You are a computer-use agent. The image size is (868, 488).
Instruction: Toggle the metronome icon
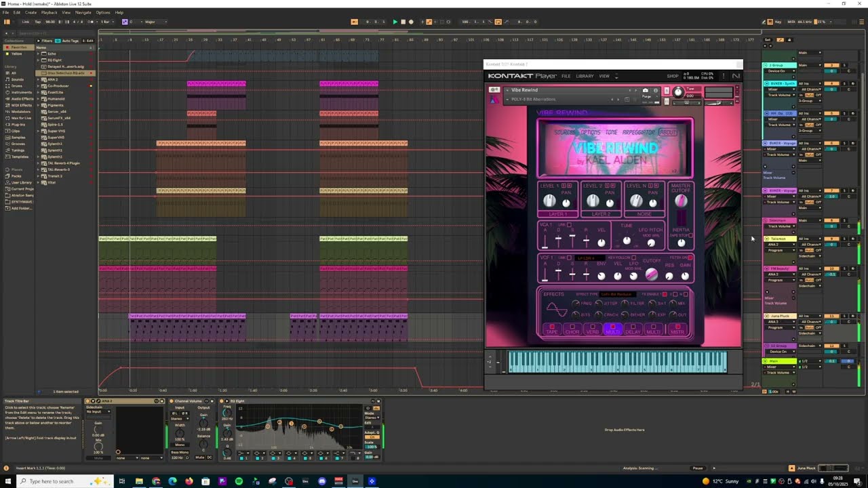(x=92, y=22)
